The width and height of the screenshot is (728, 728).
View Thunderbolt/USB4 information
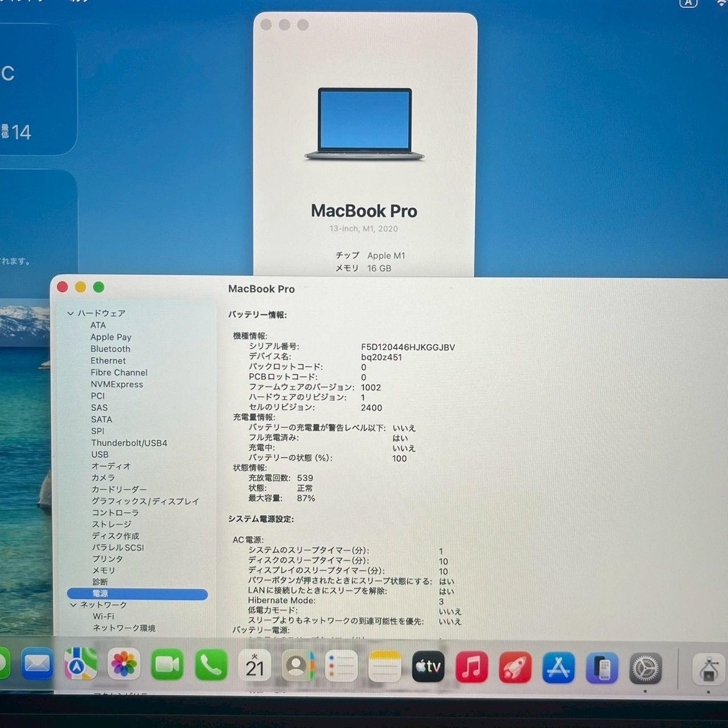[129, 443]
